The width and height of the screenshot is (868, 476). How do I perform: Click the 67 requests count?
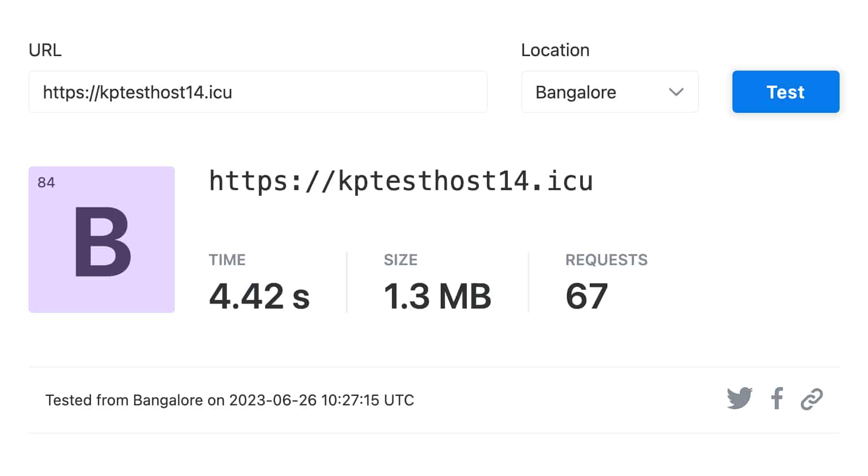click(x=586, y=296)
